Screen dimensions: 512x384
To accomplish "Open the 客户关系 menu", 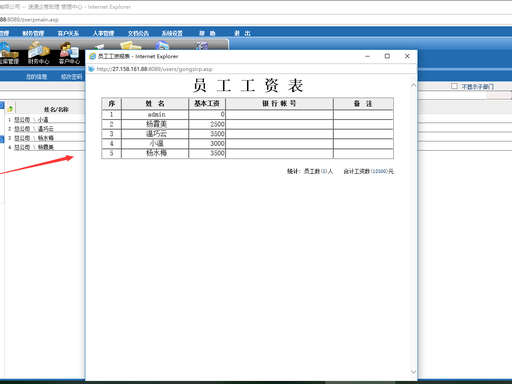I will (68, 33).
